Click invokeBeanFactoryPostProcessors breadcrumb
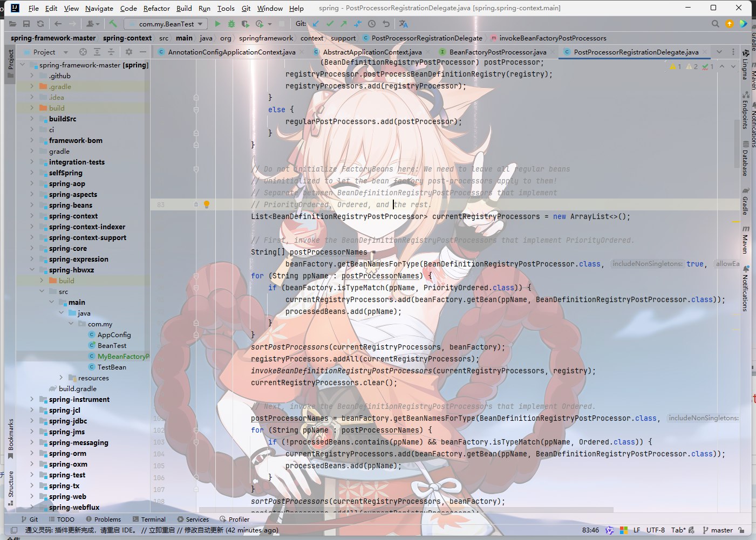This screenshot has height=540, width=756. (x=553, y=38)
